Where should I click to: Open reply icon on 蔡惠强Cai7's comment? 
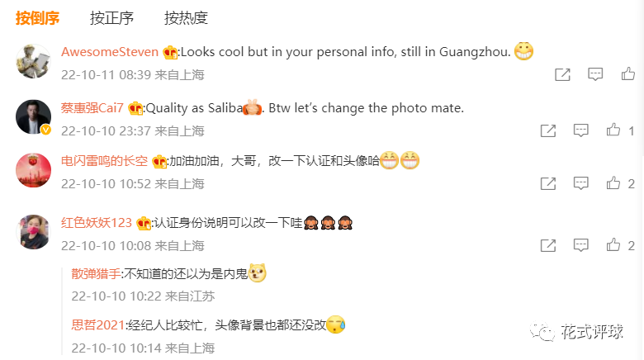580,130
